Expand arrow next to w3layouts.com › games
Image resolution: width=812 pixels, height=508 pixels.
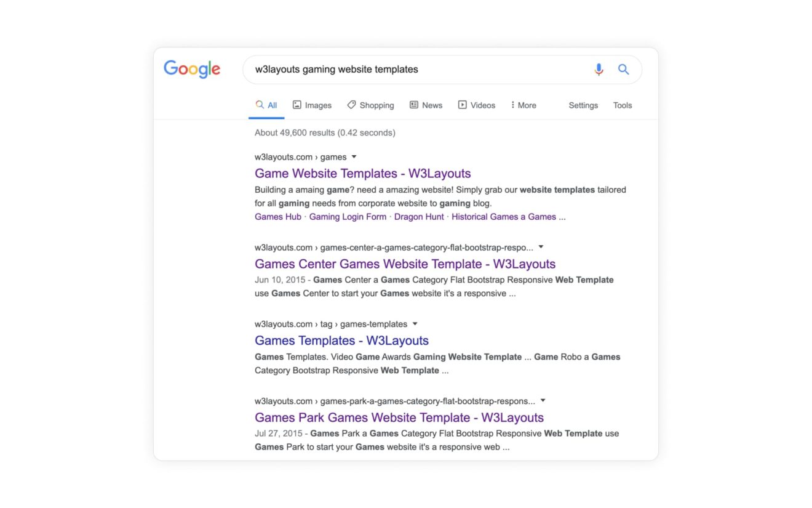coord(354,157)
